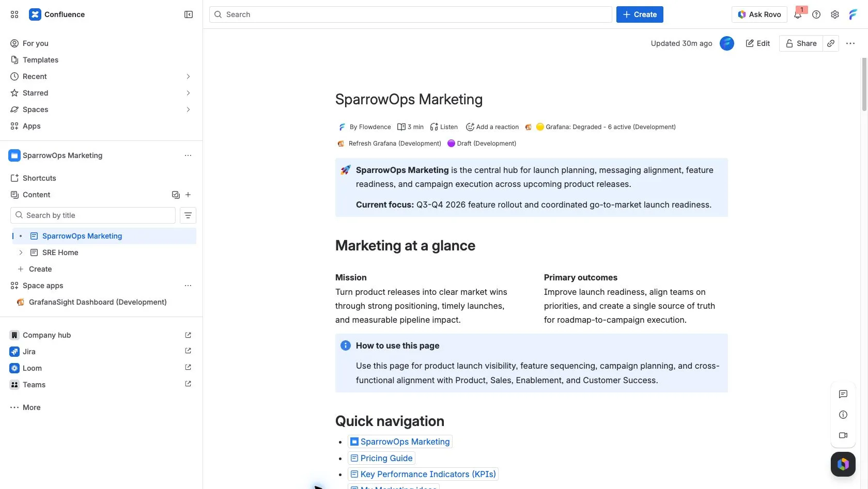The image size is (868, 489).
Task: Open the app switcher grid icon
Action: click(14, 14)
